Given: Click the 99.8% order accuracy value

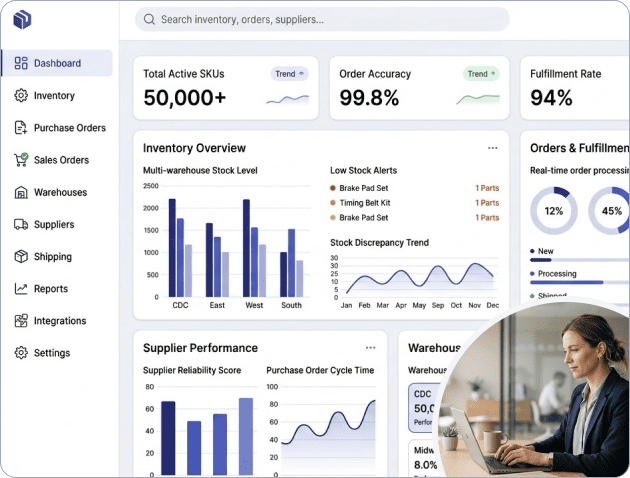Looking at the screenshot, I should pyautogui.click(x=369, y=98).
